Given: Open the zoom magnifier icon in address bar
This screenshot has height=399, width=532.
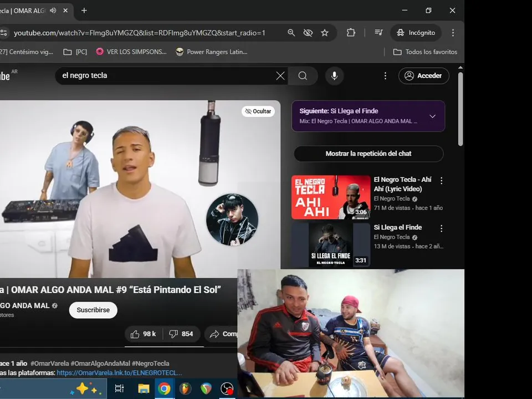Looking at the screenshot, I should pos(291,33).
